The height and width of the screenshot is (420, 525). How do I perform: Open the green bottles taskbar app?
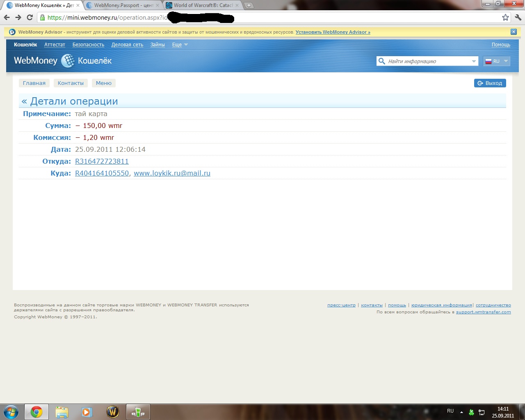(138, 412)
